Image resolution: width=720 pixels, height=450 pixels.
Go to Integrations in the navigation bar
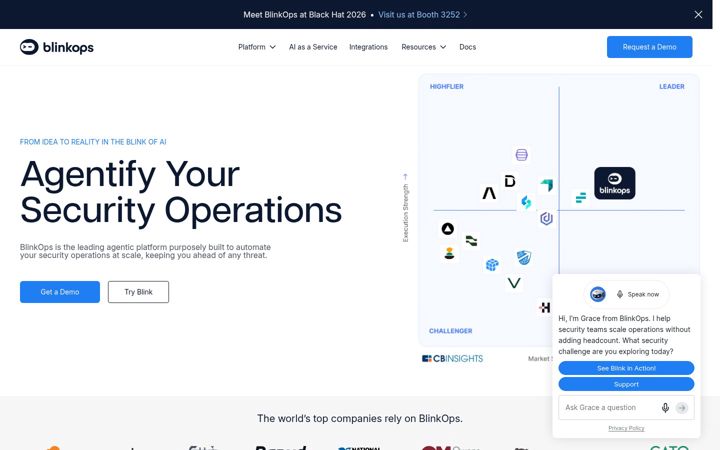[368, 47]
